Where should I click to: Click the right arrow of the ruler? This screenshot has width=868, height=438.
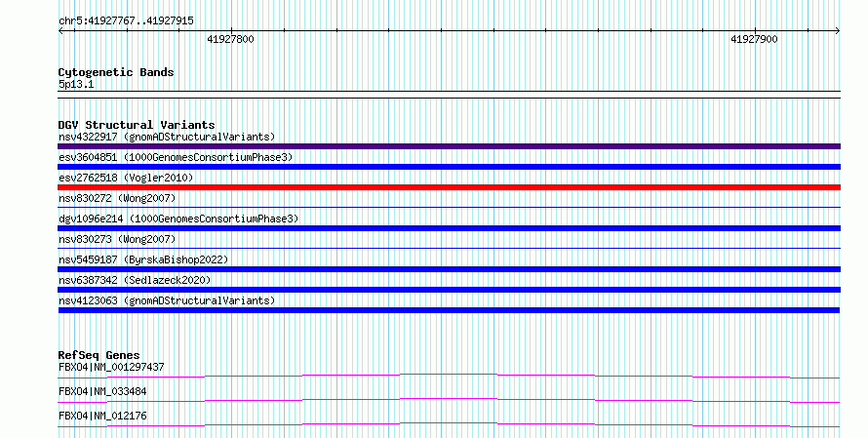pyautogui.click(x=837, y=31)
